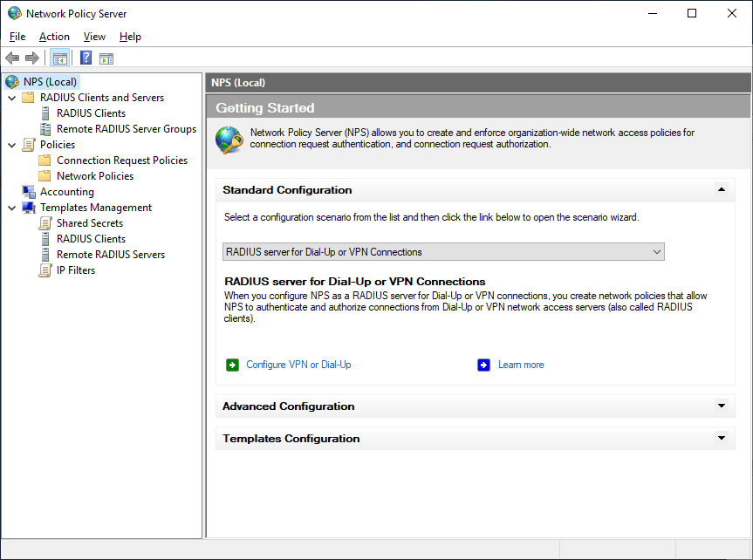This screenshot has width=753, height=560.
Task: Click the Back arrow toolbar icon
Action: [12, 58]
